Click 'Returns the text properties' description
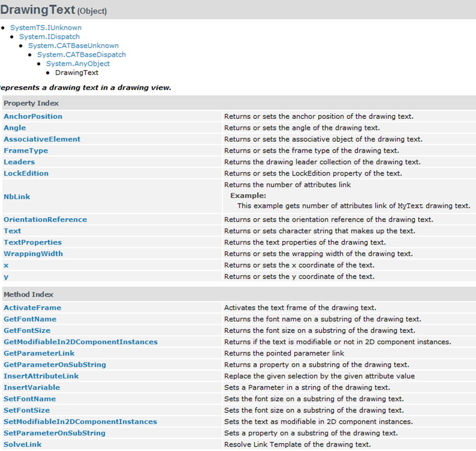The height and width of the screenshot is (451, 476). [x=305, y=242]
